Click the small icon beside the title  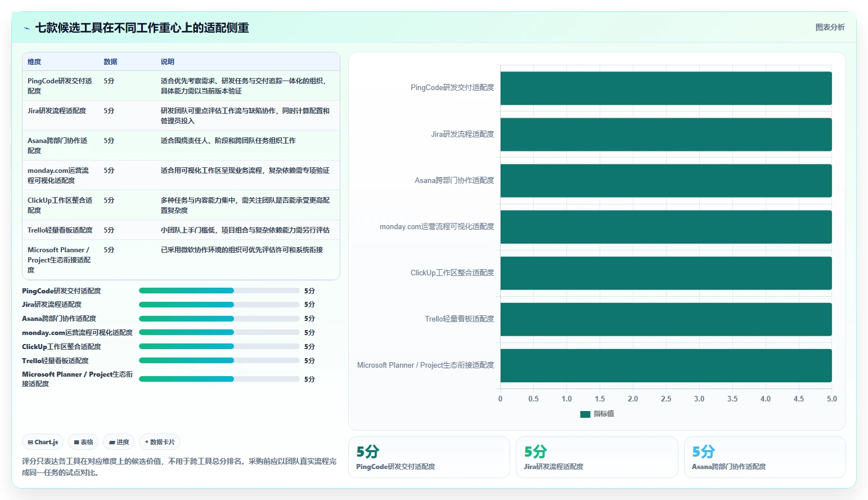pyautogui.click(x=26, y=28)
